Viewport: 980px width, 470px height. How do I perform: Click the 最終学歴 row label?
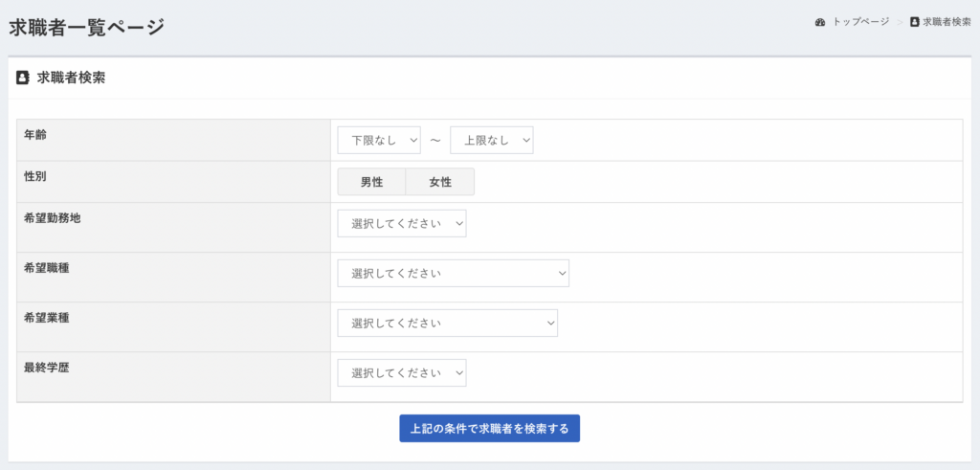point(47,367)
